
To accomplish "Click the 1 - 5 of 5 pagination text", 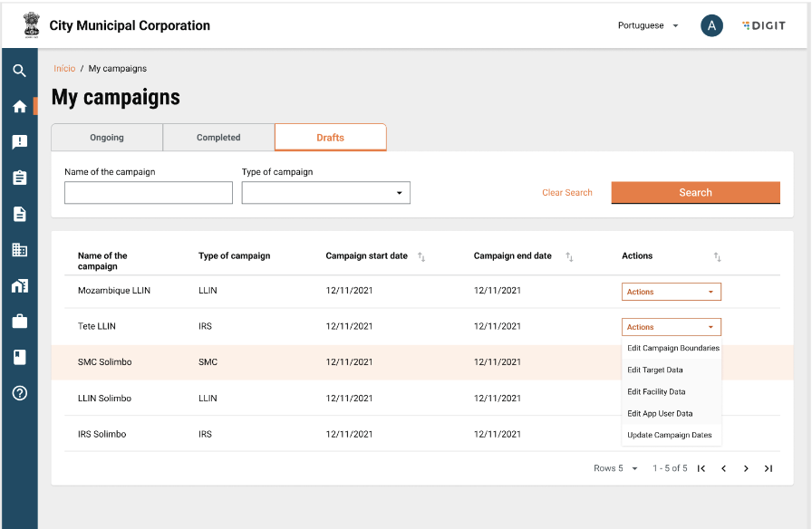I will pos(670,468).
